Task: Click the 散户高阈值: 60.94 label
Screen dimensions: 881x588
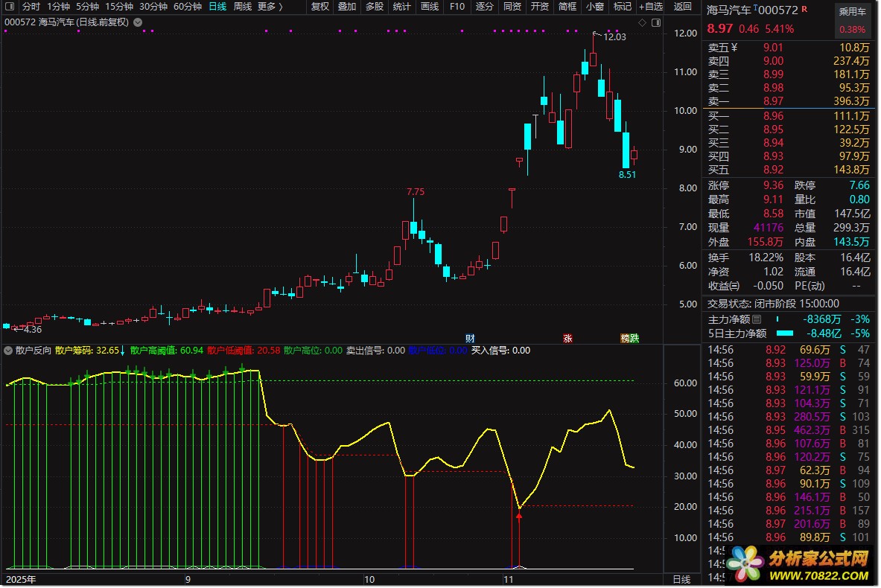Action: (x=166, y=351)
